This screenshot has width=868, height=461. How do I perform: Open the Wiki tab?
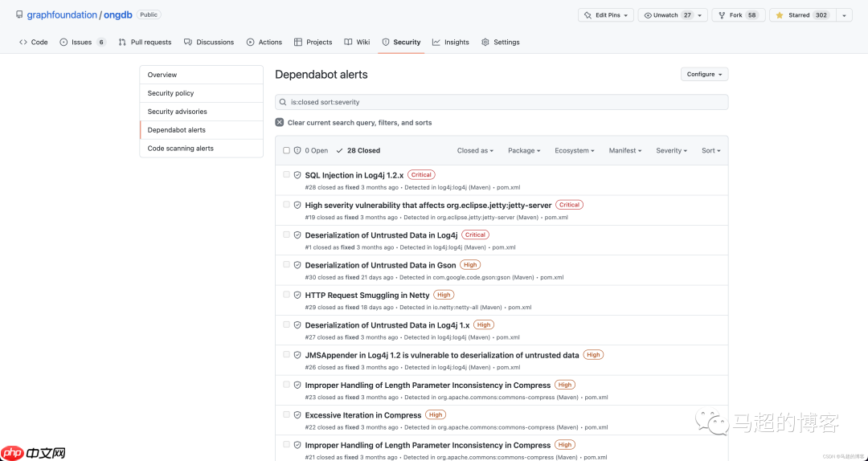pyautogui.click(x=357, y=42)
